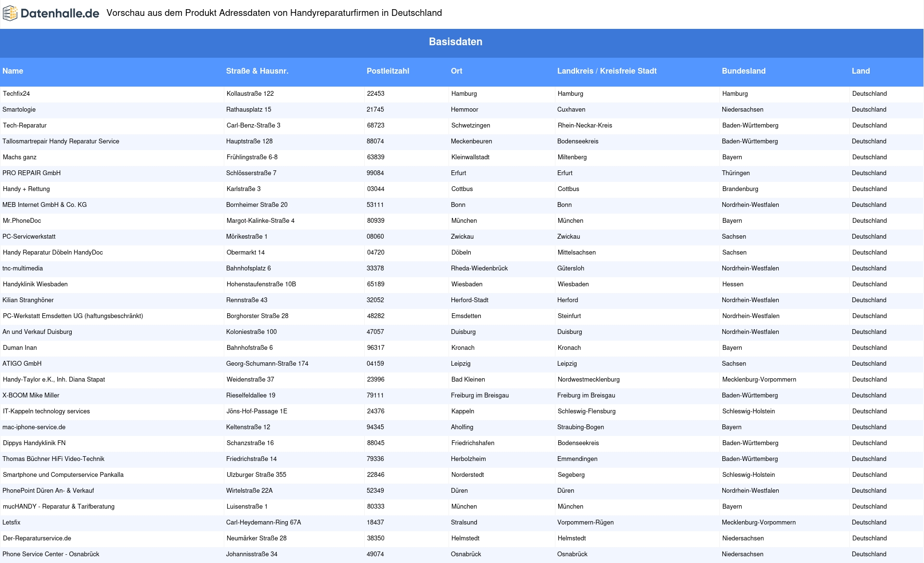
Task: Click postal code 22453
Action: (376, 94)
